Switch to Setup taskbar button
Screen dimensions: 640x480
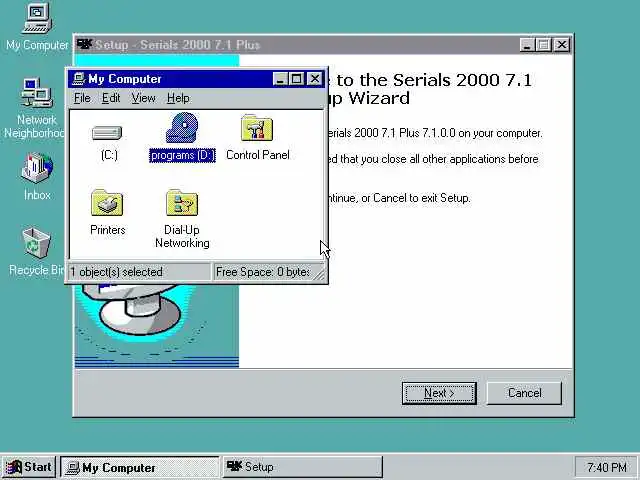click(303, 467)
